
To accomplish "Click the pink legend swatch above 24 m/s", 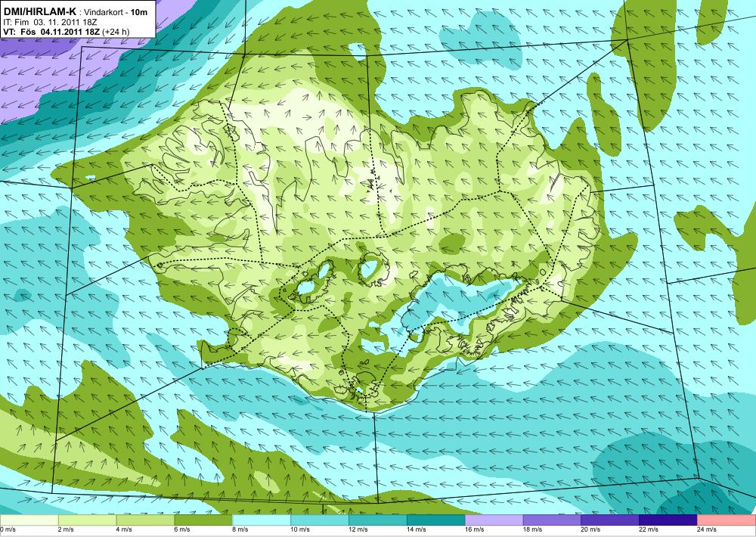I will point(727,520).
